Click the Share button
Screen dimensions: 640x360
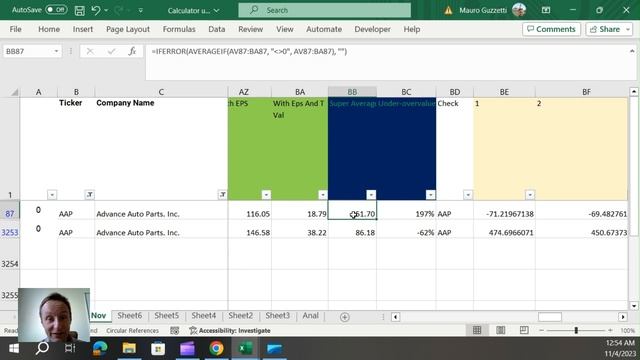pyautogui.click(x=605, y=29)
